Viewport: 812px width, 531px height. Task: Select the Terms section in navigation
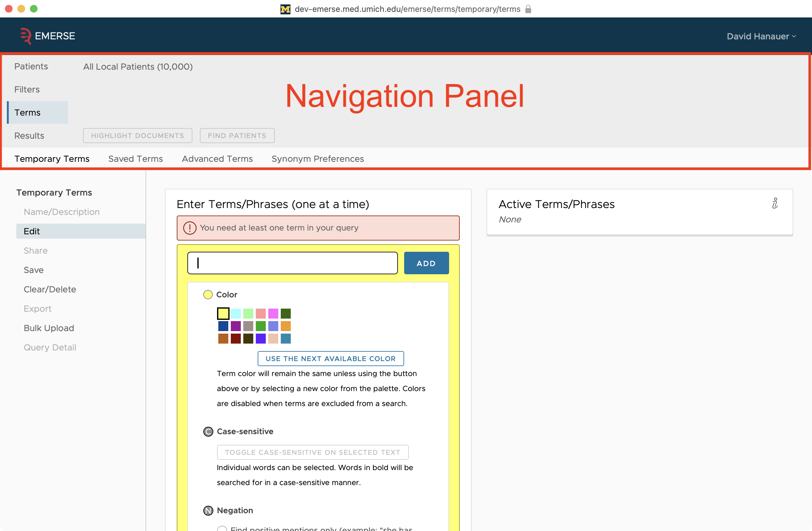[37, 113]
